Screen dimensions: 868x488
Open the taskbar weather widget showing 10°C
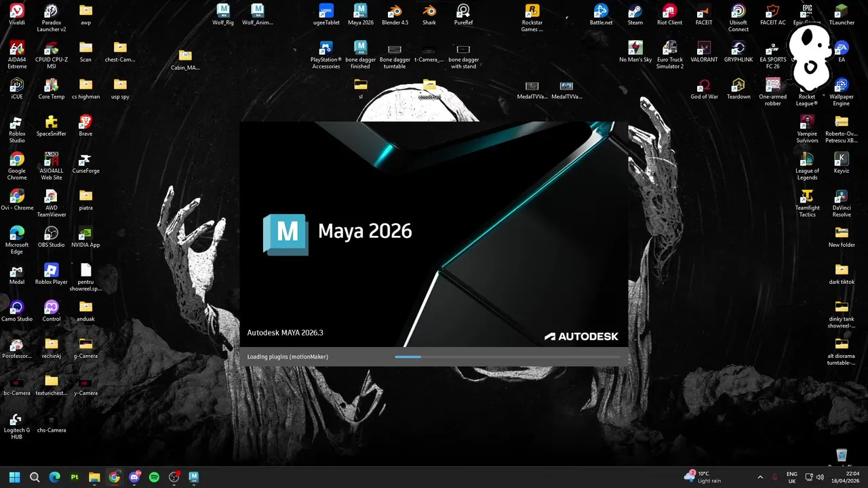coord(703,477)
